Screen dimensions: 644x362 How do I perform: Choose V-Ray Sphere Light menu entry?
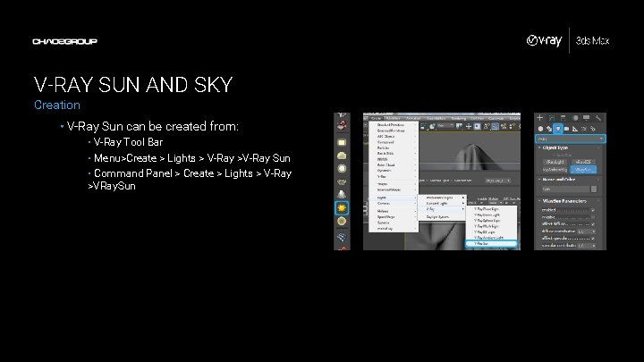click(491, 221)
